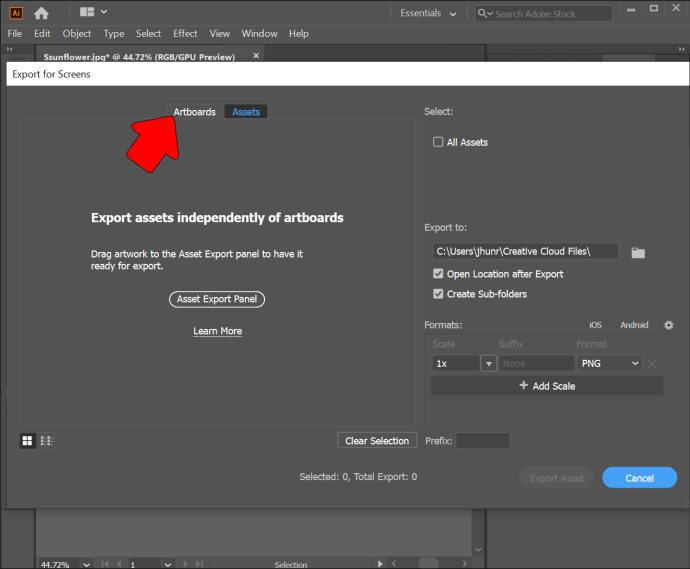Image resolution: width=690 pixels, height=569 pixels.
Task: Uncheck Open Location after Export
Action: pyautogui.click(x=438, y=274)
